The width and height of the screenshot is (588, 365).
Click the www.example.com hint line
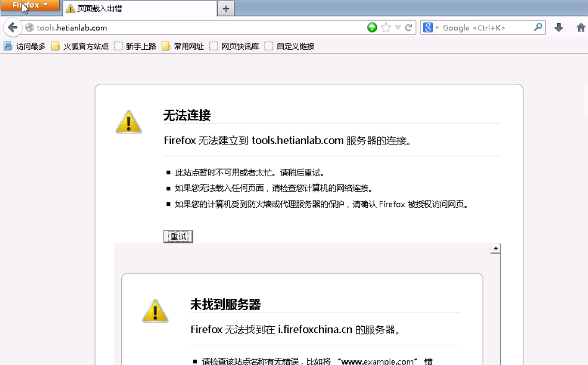317,361
